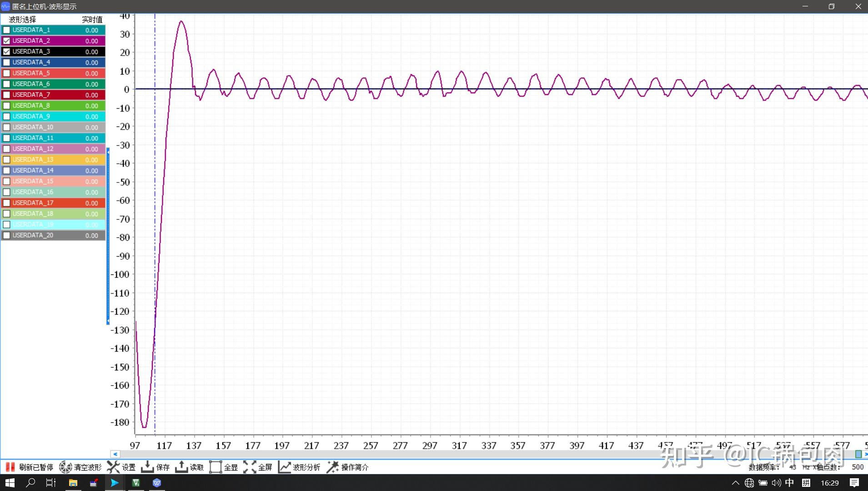Screen dimensions: 868x491
Task: Open Task View on the taskbar
Action: [51, 483]
